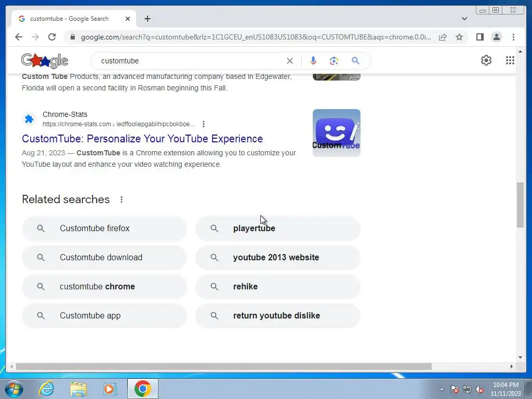
Task: Open more options for Chrome-Stats result
Action: (204, 124)
